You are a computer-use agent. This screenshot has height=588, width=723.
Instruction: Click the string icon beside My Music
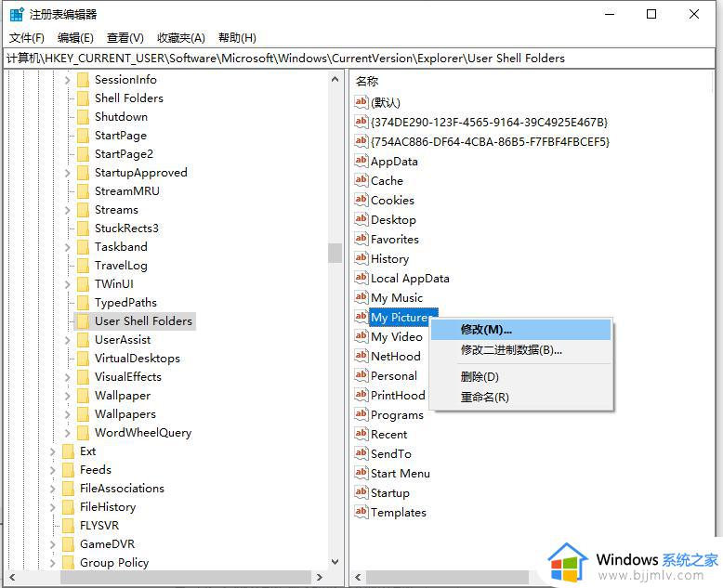coord(361,296)
